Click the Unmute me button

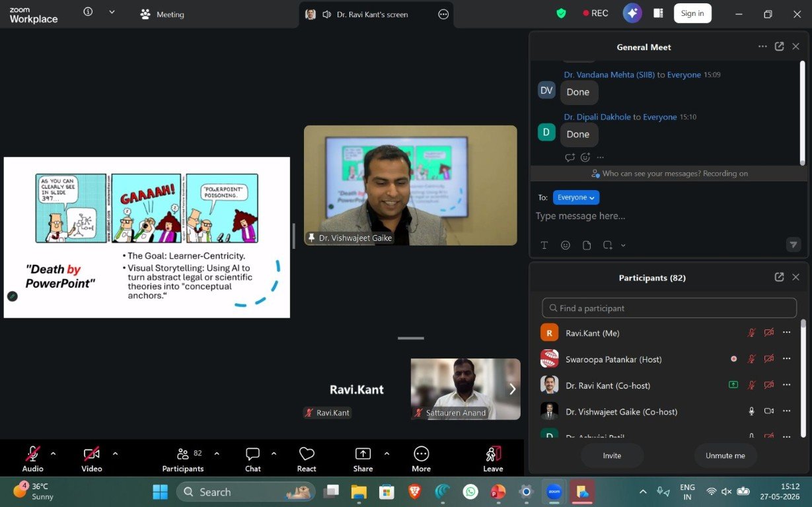725,456
